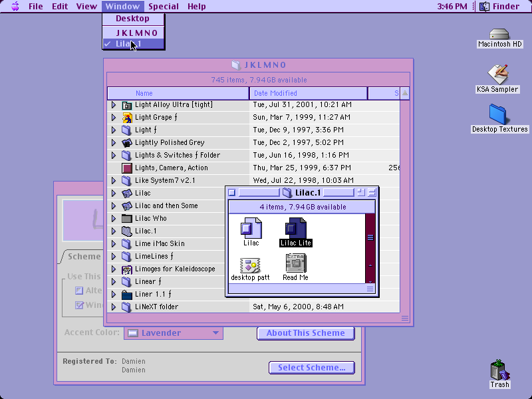Viewport: 532px width, 399px height.
Task: Click the LimeLines ƒ folder icon
Action: click(126, 257)
